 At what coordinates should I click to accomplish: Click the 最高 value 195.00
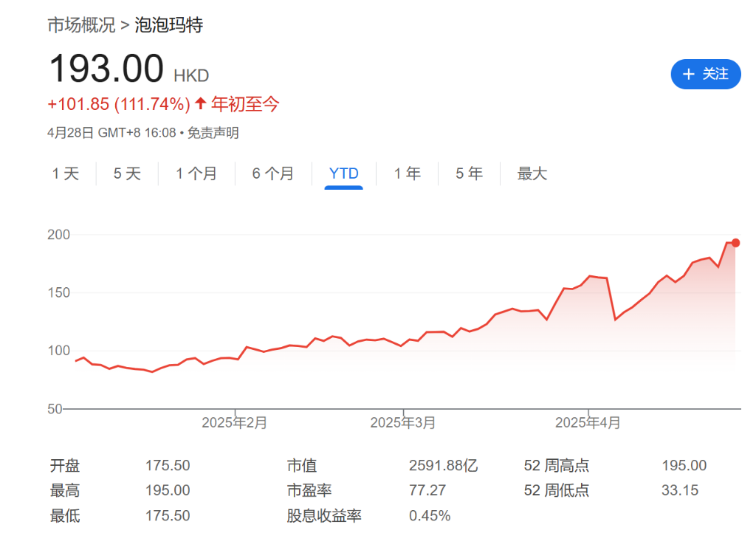(168, 491)
